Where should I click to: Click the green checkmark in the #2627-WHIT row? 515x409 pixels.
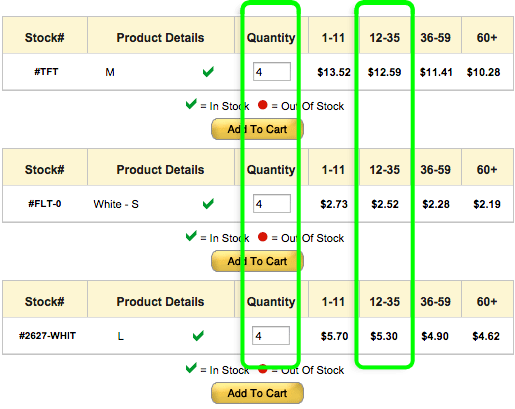198,336
